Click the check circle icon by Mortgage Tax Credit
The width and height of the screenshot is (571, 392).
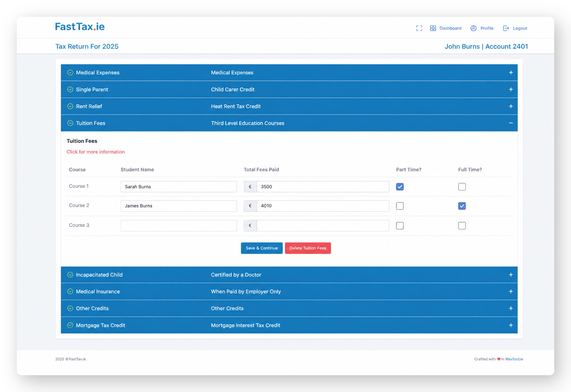70,325
